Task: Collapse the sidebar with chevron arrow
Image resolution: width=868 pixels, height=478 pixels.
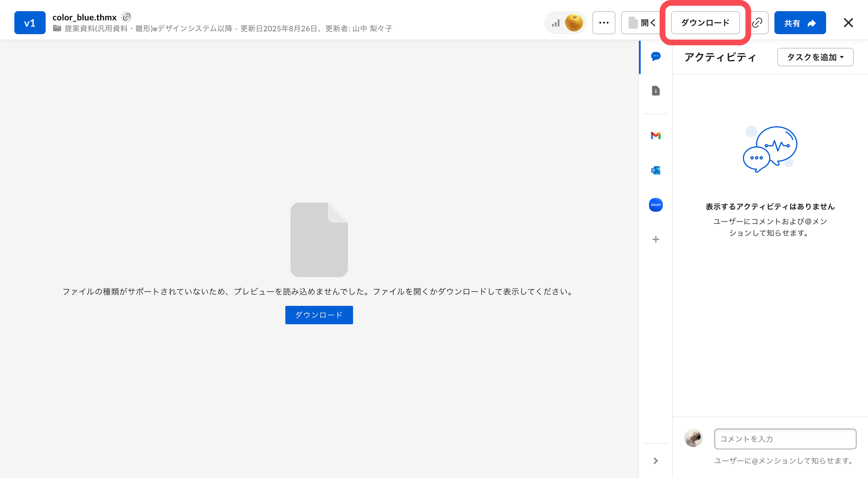Action: 655,460
